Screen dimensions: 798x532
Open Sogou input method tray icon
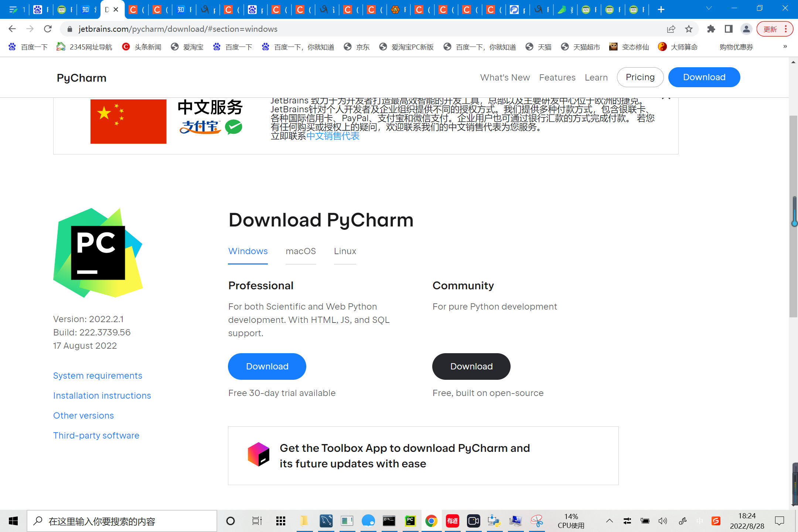click(x=716, y=521)
